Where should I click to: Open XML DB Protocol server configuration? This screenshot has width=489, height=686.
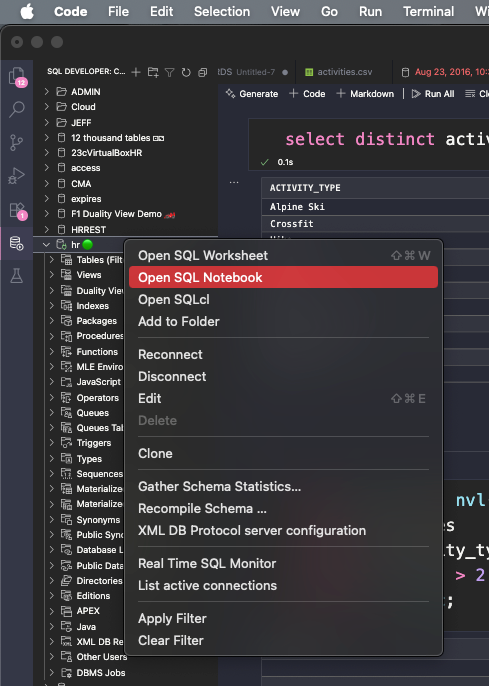pyautogui.click(x=283, y=530)
